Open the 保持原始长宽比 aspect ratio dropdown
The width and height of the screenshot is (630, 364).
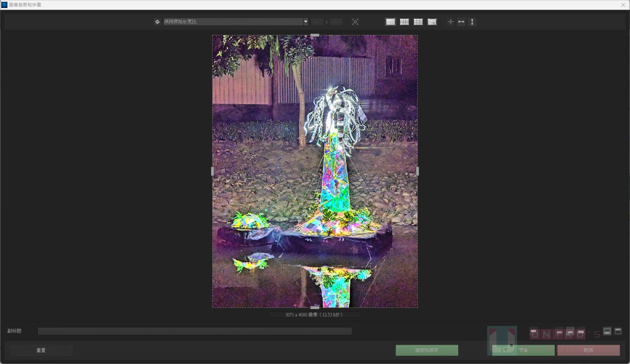tap(233, 22)
